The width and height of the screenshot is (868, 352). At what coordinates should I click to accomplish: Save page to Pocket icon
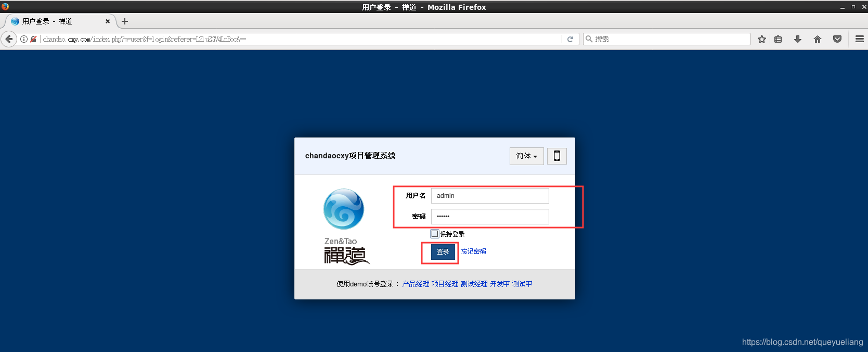tap(837, 39)
